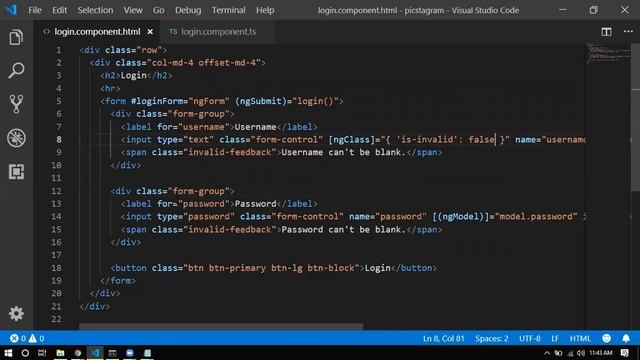Open the Help menu
Image resolution: width=640 pixels, height=360 pixels.
(x=265, y=10)
